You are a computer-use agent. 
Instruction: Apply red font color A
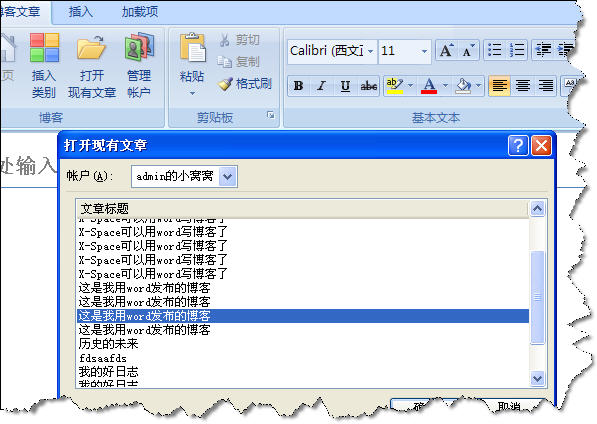pos(429,86)
